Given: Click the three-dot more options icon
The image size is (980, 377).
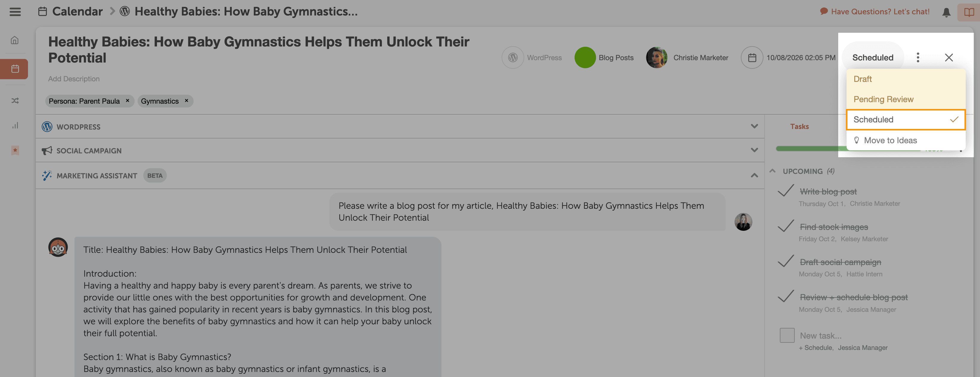Looking at the screenshot, I should [x=918, y=57].
